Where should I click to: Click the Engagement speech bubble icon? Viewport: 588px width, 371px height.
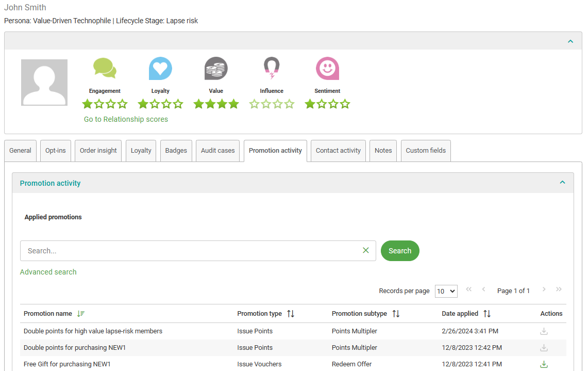pyautogui.click(x=105, y=69)
